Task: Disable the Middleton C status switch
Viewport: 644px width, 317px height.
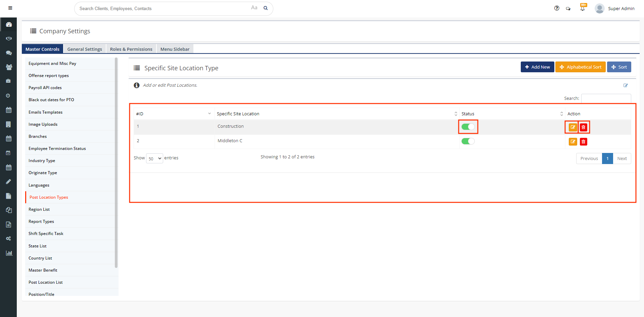Action: tap(468, 141)
